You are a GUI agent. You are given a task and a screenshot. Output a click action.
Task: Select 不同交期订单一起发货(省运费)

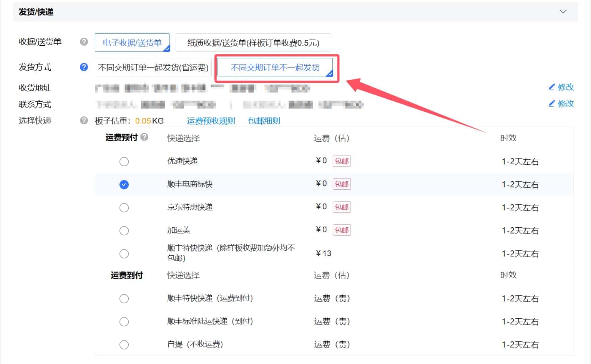[x=153, y=67]
